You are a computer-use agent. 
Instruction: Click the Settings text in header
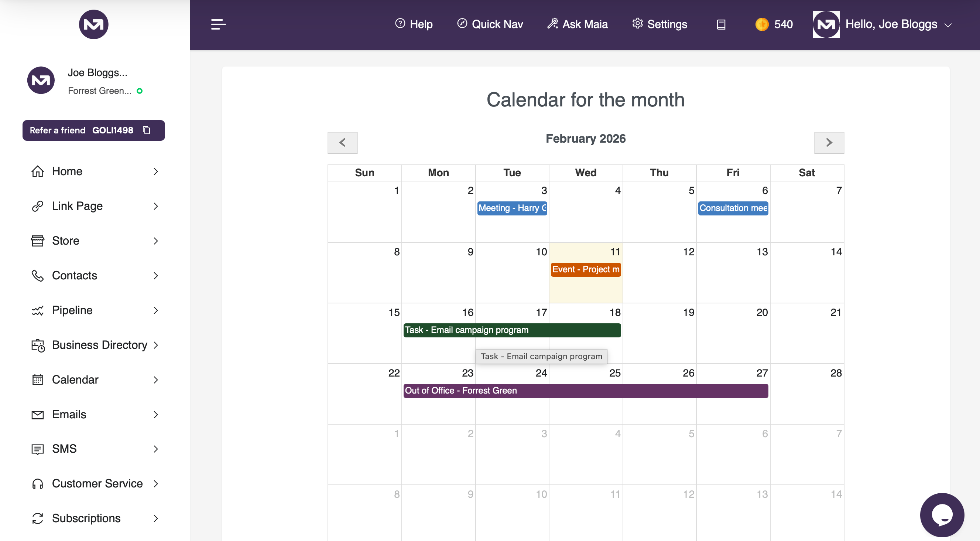667,24
